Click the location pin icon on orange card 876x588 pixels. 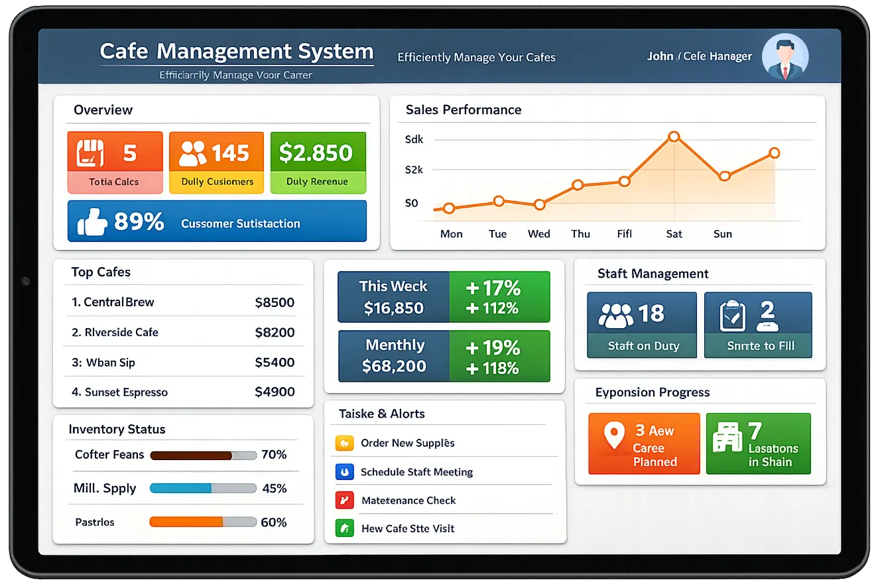(615, 436)
